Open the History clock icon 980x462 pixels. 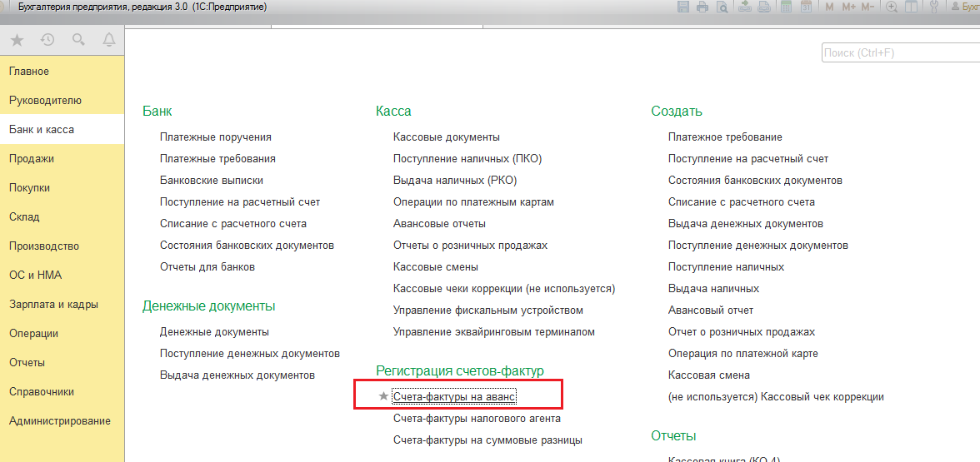tap(47, 41)
